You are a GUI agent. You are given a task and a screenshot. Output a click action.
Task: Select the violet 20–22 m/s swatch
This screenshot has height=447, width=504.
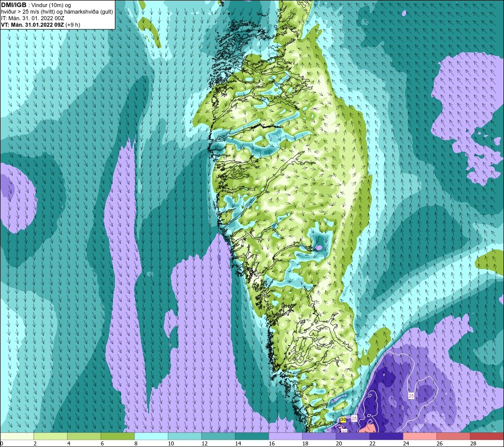point(353,436)
